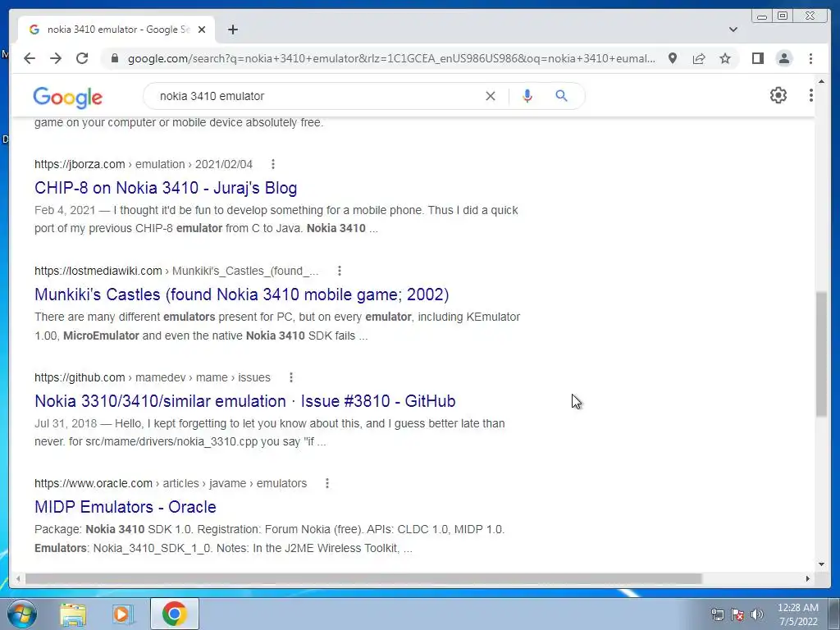Viewport: 840px width, 630px height.
Task: Open the Chrome profile avatar menu
Action: point(783,58)
